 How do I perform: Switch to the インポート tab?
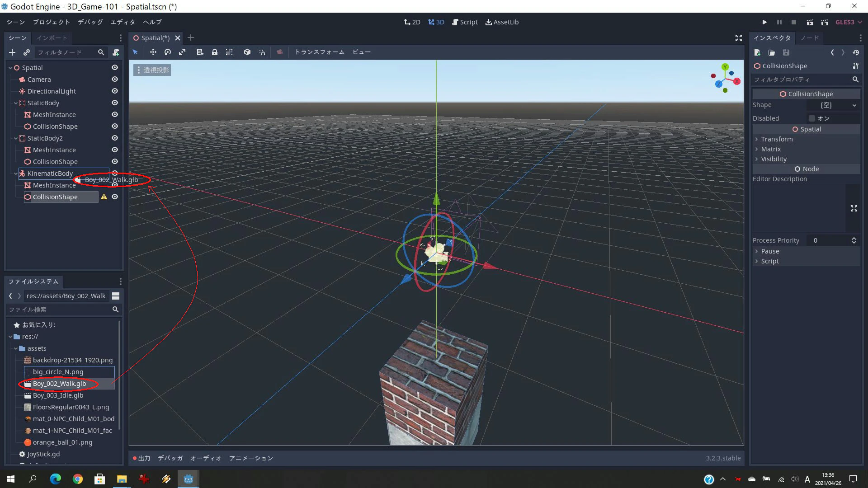click(x=52, y=38)
